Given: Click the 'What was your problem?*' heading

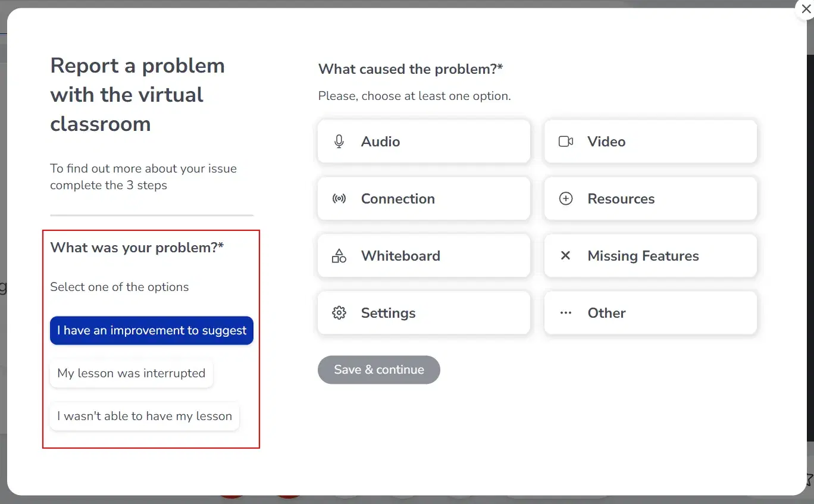Looking at the screenshot, I should pos(137,248).
